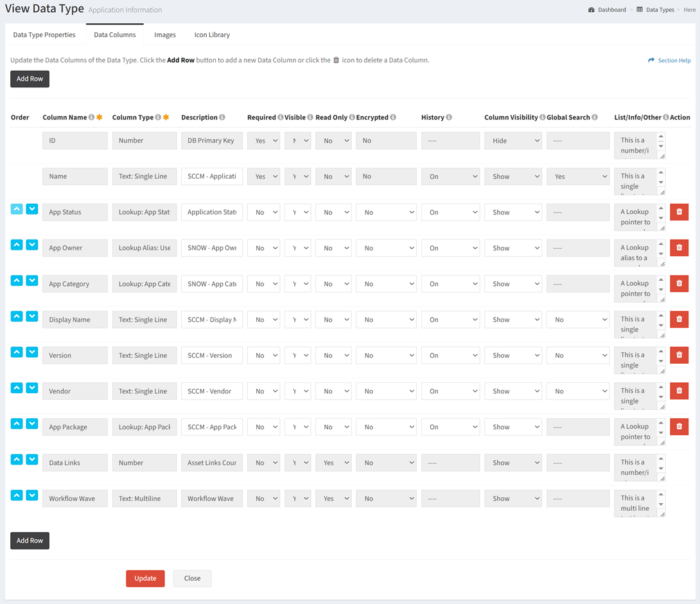
Task: Move Version row down
Action: (31, 352)
